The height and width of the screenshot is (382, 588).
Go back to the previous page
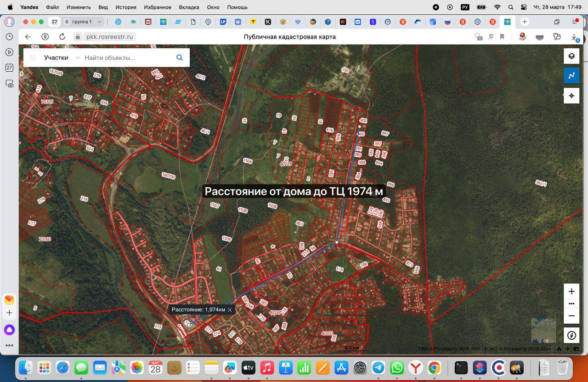(x=28, y=37)
